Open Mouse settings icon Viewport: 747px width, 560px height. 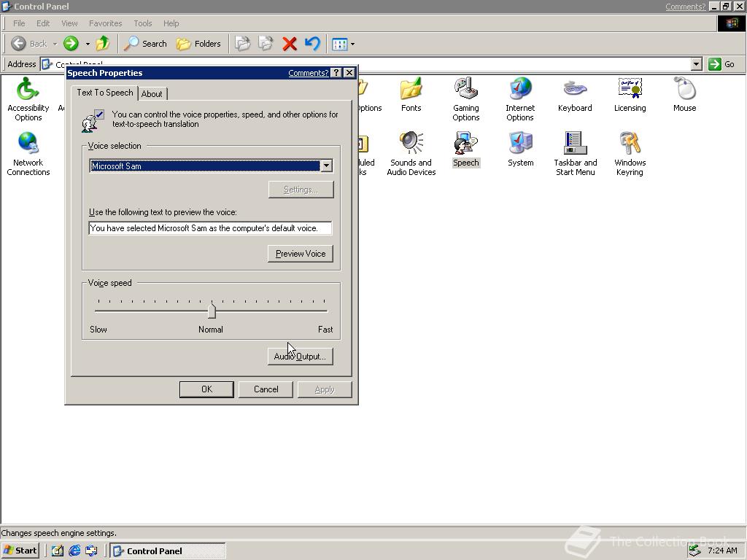(x=684, y=95)
